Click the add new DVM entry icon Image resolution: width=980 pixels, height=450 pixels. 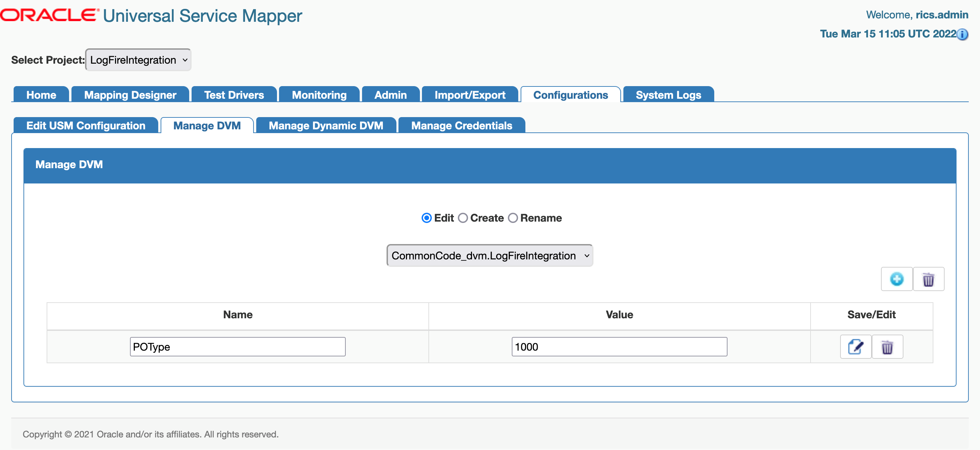click(897, 279)
